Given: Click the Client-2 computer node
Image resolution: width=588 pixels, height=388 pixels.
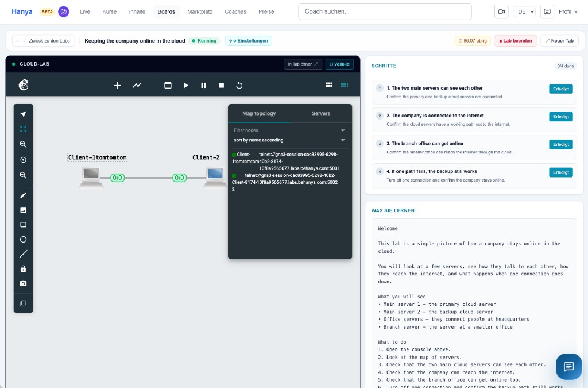Looking at the screenshot, I should click(x=215, y=177).
